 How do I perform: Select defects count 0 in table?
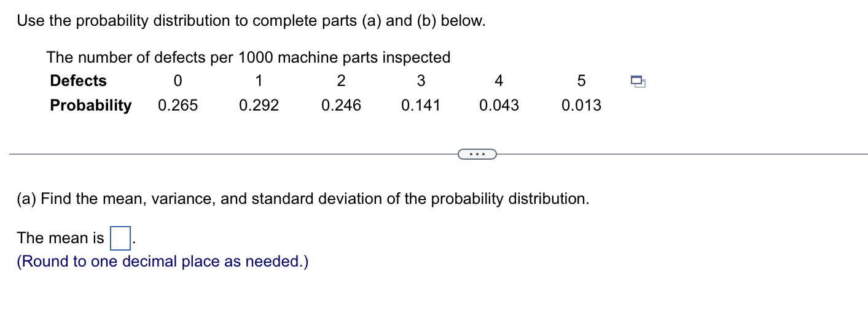pyautogui.click(x=178, y=81)
